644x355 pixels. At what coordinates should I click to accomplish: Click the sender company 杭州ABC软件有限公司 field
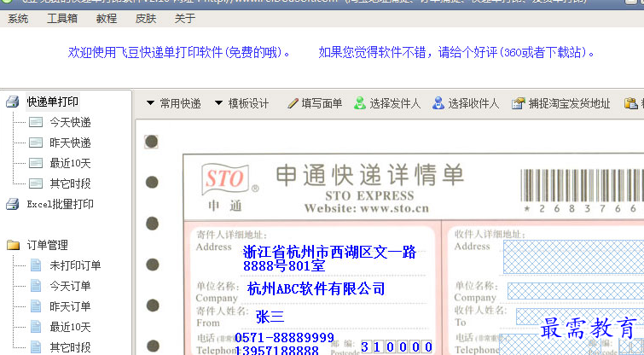pyautogui.click(x=316, y=288)
